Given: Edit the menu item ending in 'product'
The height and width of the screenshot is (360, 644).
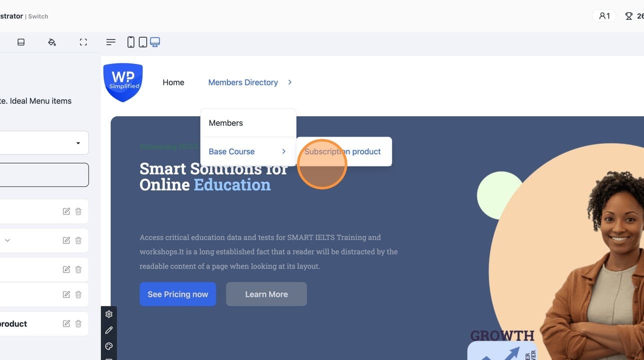Looking at the screenshot, I should [66, 323].
